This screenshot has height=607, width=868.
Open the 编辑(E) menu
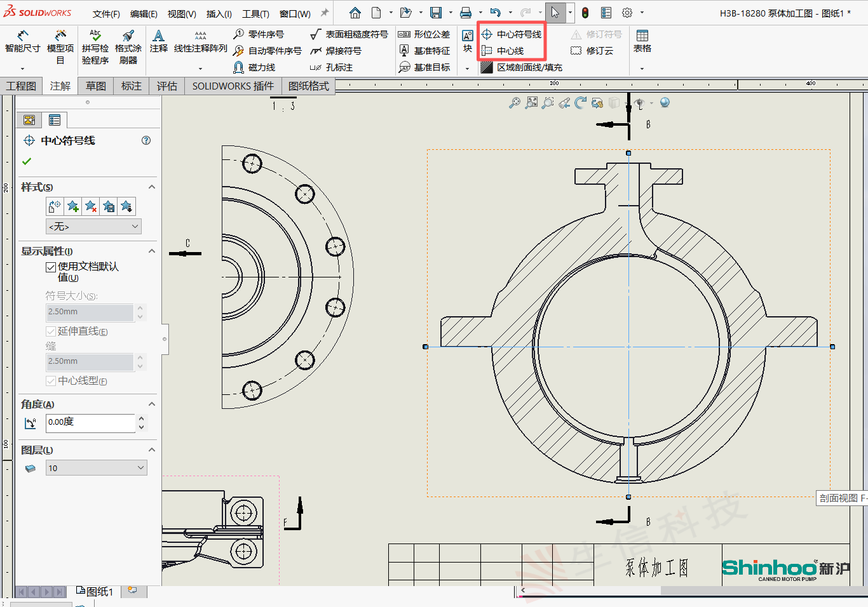click(144, 13)
